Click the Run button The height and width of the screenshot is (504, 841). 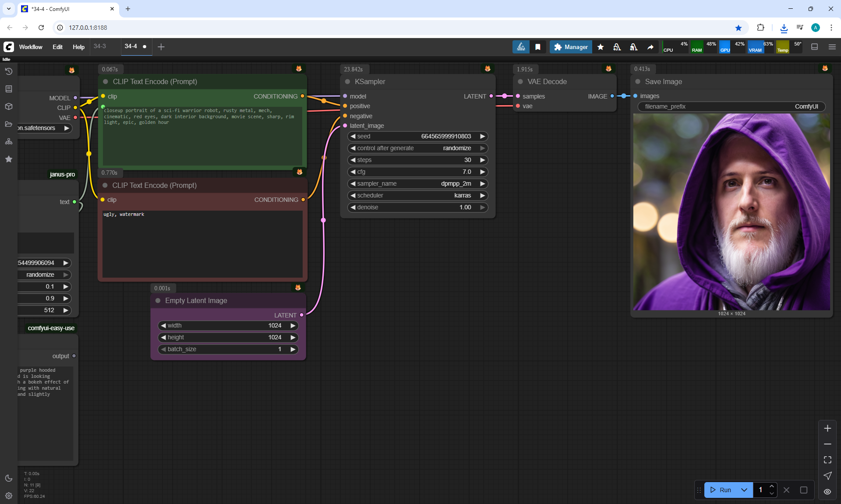pos(721,490)
